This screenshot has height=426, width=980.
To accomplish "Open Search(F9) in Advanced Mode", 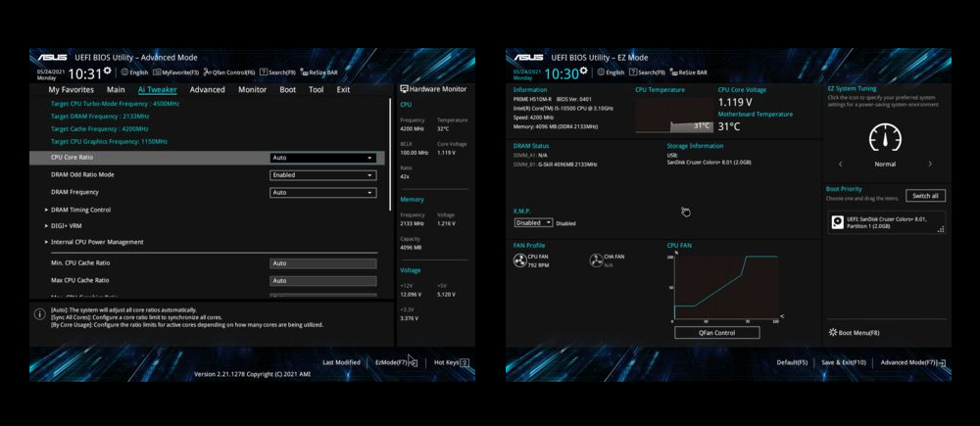I will 278,72.
